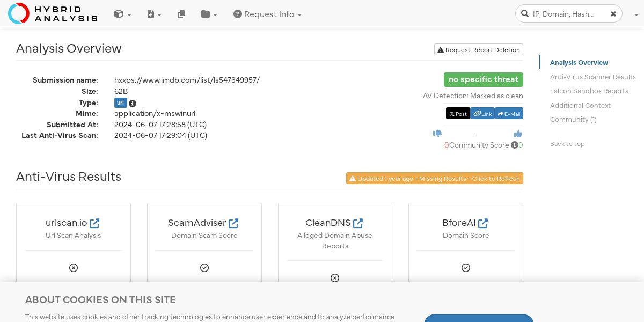Click the Last Anti-Virus Scan timestamp 17:29:04
This screenshot has height=322, width=644.
pyautogui.click(x=160, y=135)
